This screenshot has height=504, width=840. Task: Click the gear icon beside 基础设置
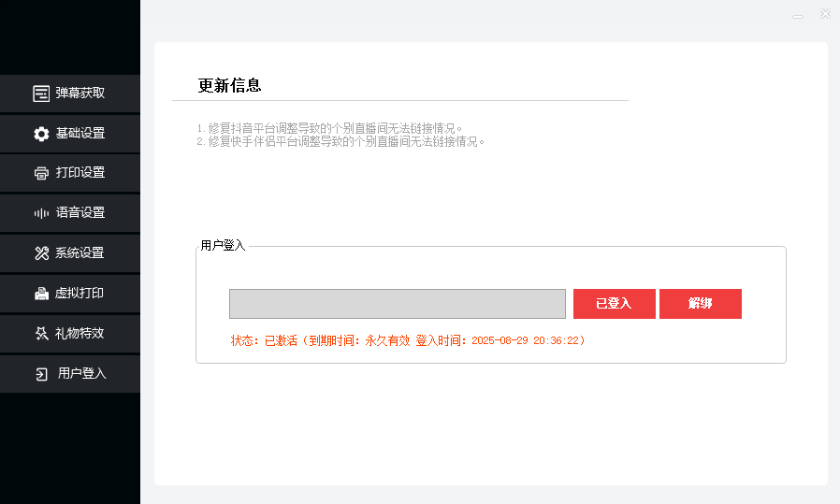click(x=41, y=134)
